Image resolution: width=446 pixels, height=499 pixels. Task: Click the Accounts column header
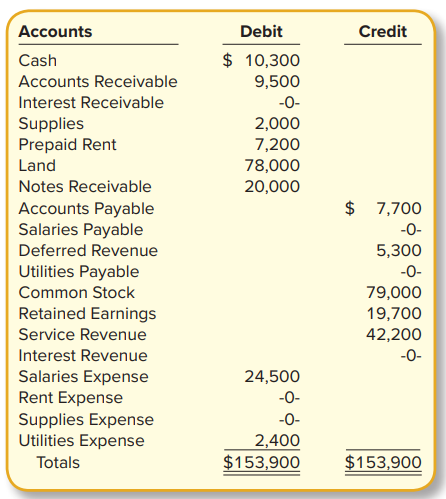[55, 32]
